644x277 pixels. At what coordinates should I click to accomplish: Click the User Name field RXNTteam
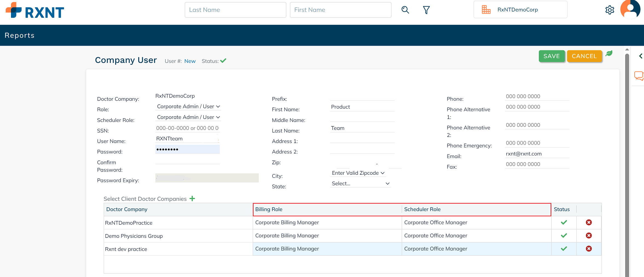click(187, 139)
